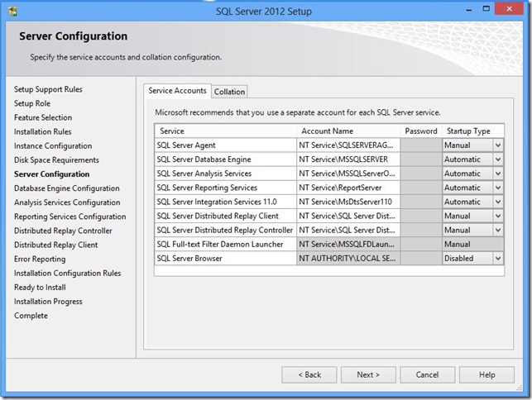The image size is (532, 400).
Task: Click Distributed Replay Client step in sidebar
Action: coord(56,245)
